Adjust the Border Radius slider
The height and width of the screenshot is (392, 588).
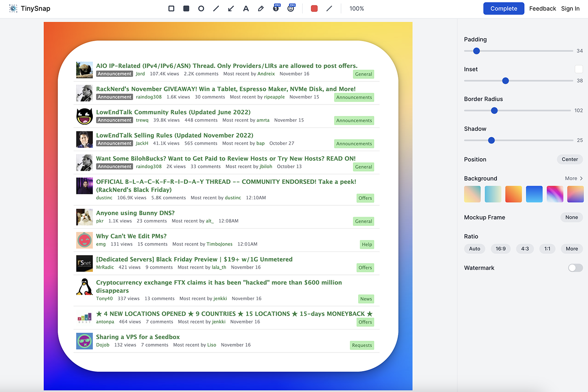(518, 110)
